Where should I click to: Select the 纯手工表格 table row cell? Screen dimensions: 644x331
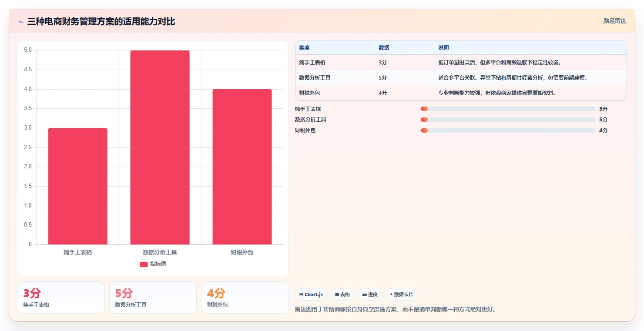[x=312, y=63]
